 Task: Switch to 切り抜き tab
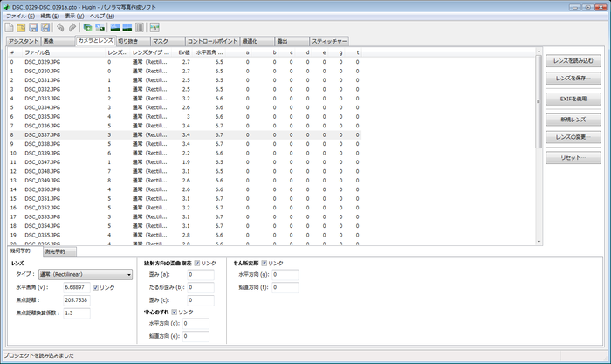[134, 41]
